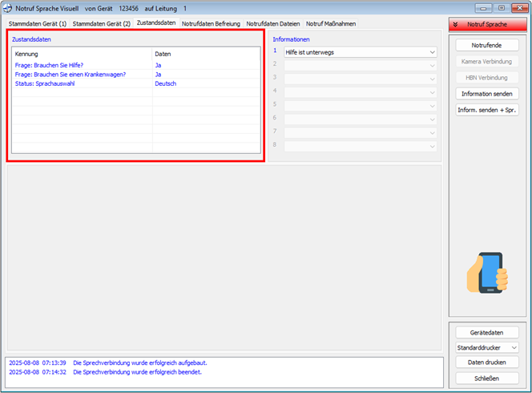This screenshot has height=393, width=532.
Task: Go to Notrufdaten Dateien tab
Action: [273, 23]
